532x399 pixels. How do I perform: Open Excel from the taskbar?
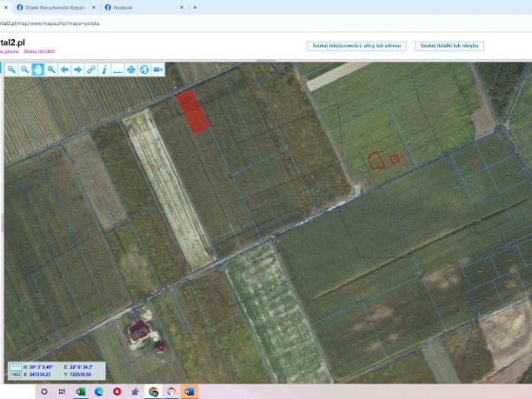click(81, 392)
